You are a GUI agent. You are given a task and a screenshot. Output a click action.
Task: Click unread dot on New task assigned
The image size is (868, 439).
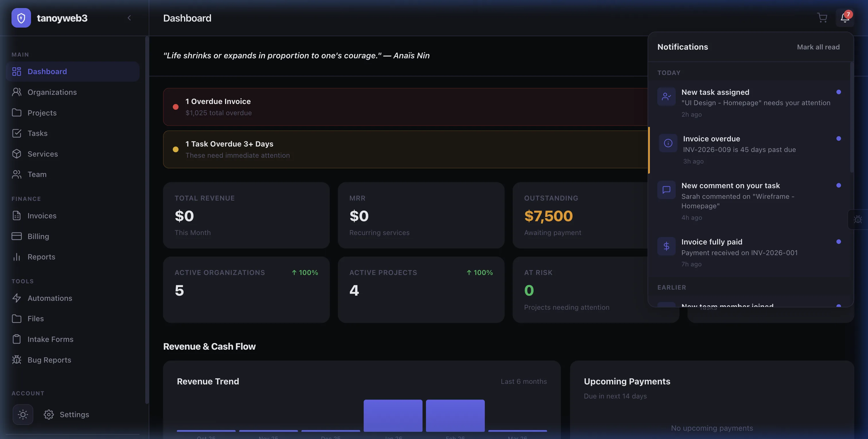tap(839, 92)
